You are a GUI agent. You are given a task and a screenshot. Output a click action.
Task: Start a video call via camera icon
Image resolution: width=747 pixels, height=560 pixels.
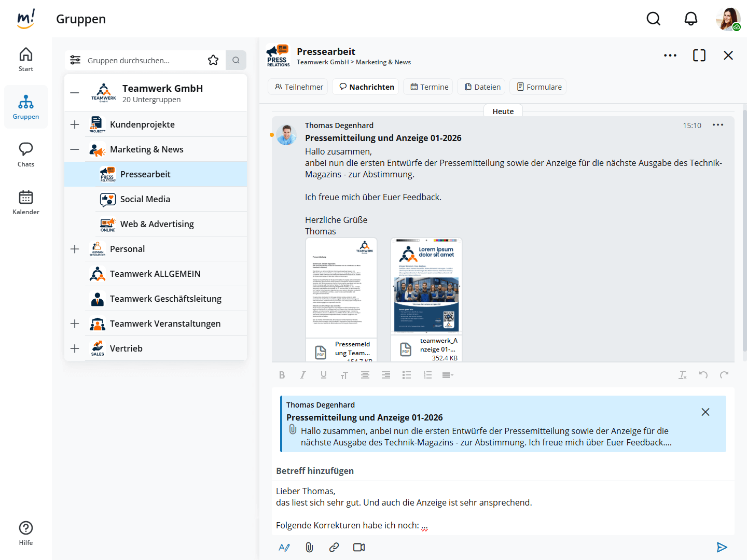(359, 547)
